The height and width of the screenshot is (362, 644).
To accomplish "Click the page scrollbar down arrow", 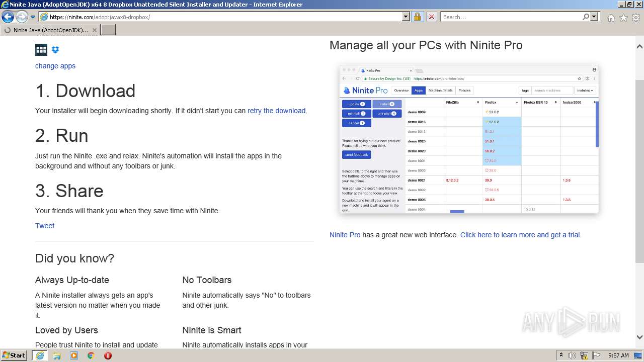I will [x=639, y=337].
